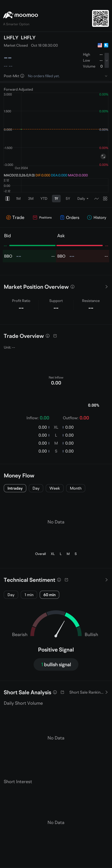Share the Trade Overview section
Image resolution: width=112 pixels, height=868 pixels.
click(55, 336)
